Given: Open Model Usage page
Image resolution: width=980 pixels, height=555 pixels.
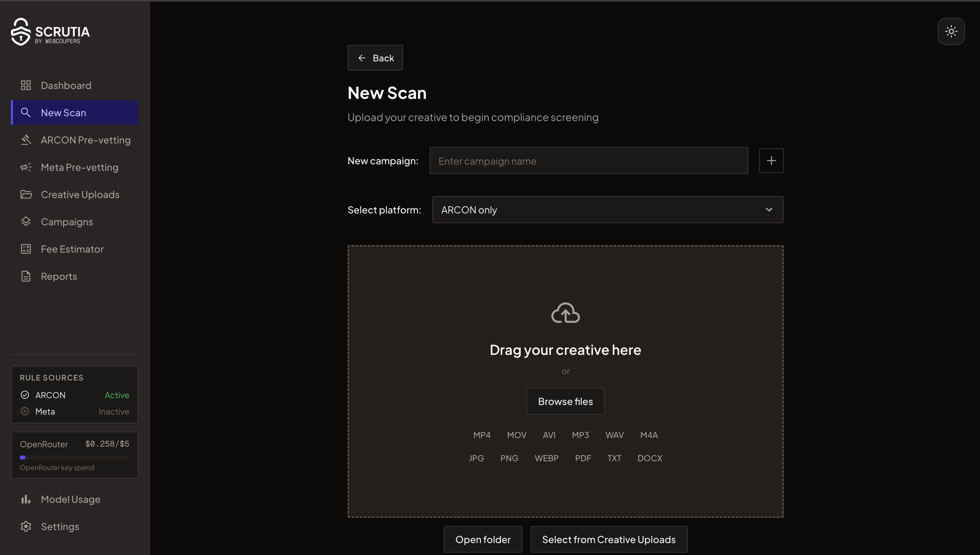Looking at the screenshot, I should tap(75, 499).
